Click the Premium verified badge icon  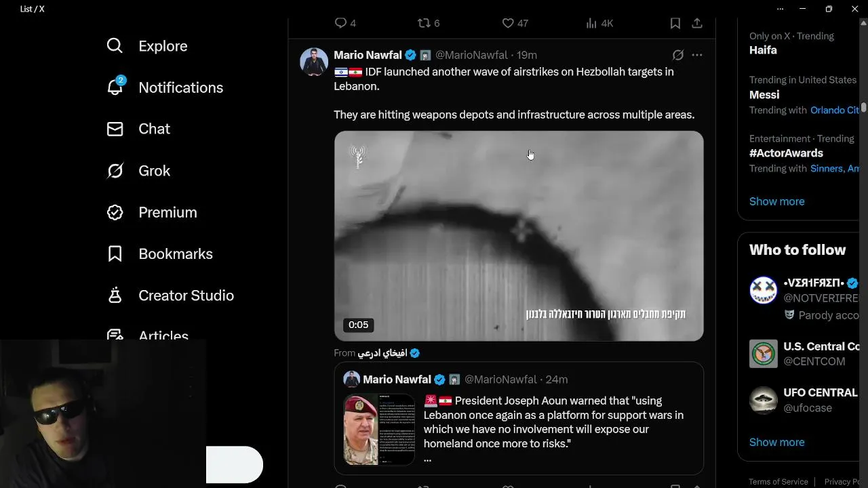pyautogui.click(x=115, y=212)
